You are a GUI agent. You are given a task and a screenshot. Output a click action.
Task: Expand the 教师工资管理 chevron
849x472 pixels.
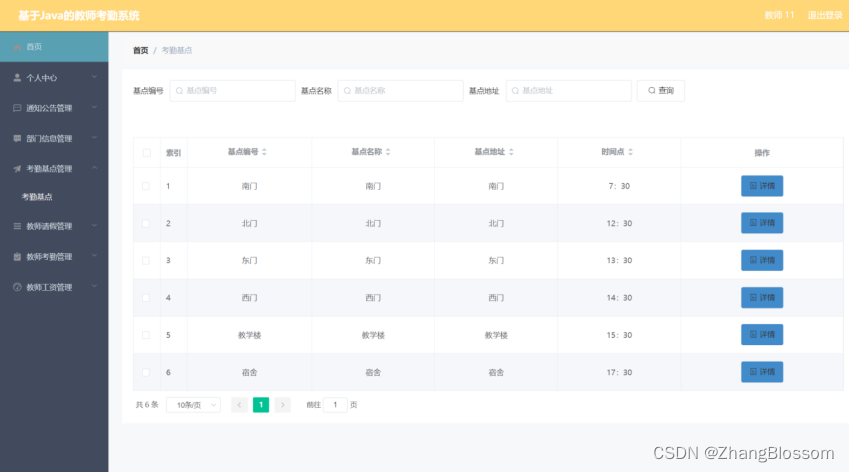coord(95,286)
